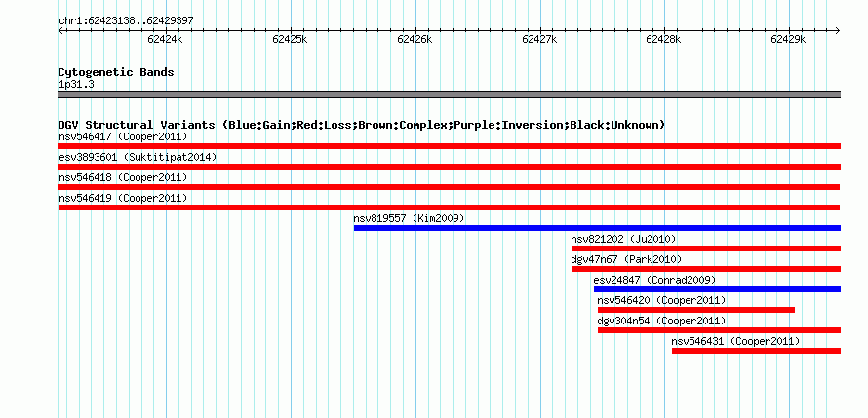This screenshot has width=868, height=418.
Task: Select the red bar under dgv304n54
Action: 719,330
